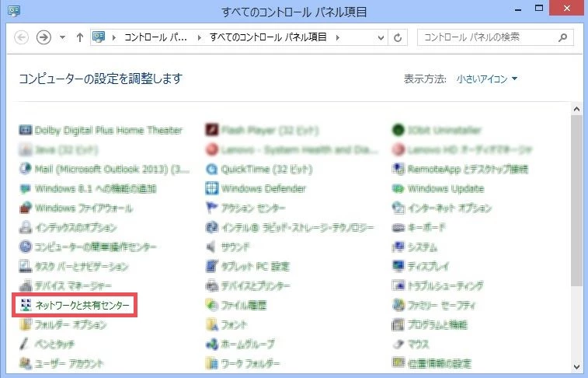Open the プログラムと機能 link
Image resolution: width=588 pixels, height=378 pixels.
[437, 324]
